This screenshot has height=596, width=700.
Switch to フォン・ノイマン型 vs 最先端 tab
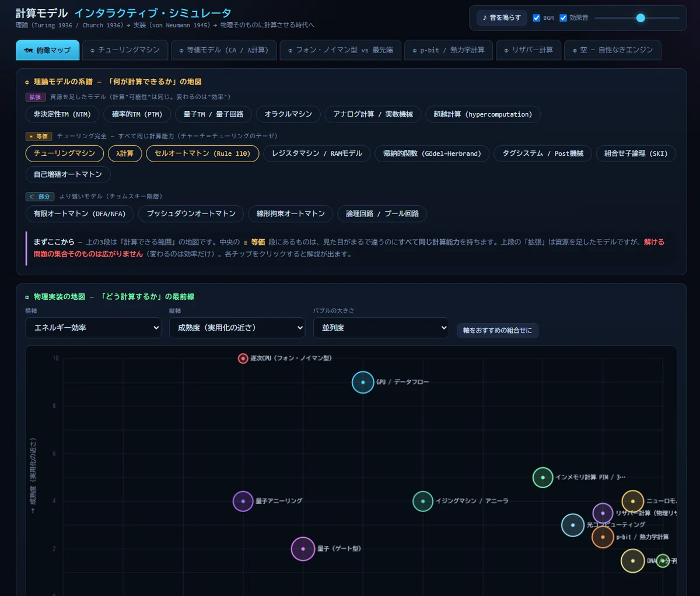point(341,50)
